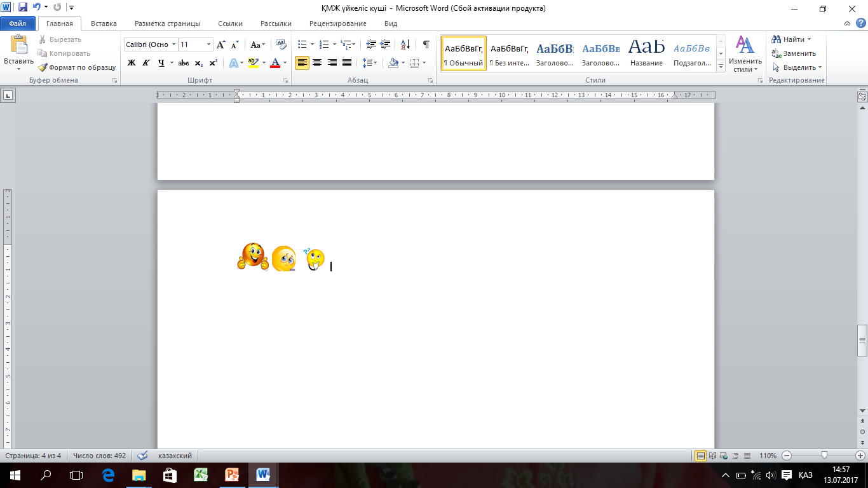Open the font name dropdown
The height and width of the screenshot is (488, 868).
pos(173,44)
